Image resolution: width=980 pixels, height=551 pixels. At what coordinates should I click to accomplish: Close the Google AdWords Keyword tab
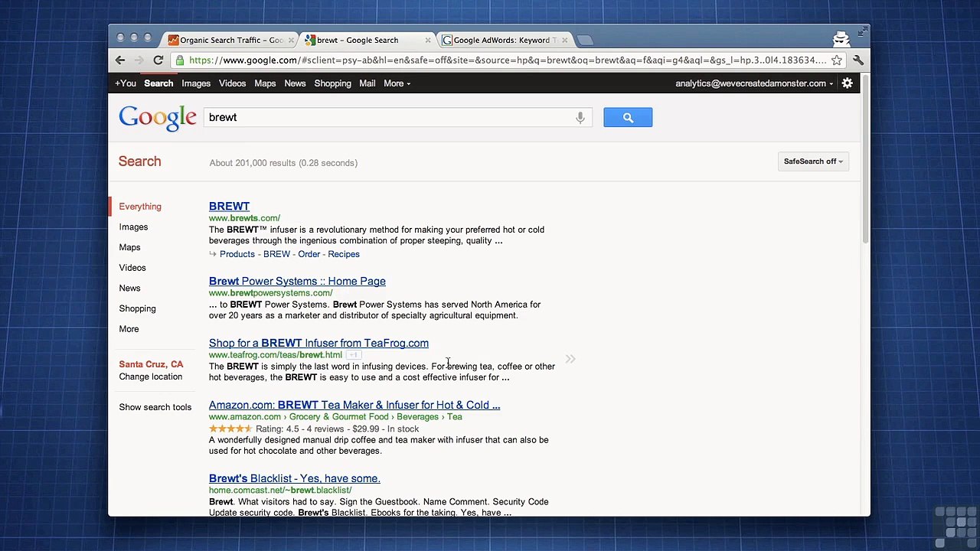click(564, 40)
